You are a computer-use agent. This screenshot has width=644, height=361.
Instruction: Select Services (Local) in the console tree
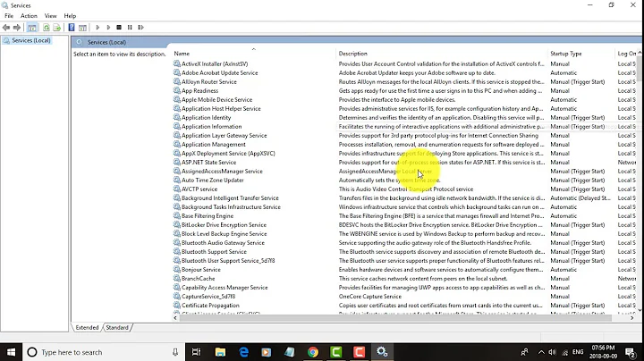pos(30,40)
